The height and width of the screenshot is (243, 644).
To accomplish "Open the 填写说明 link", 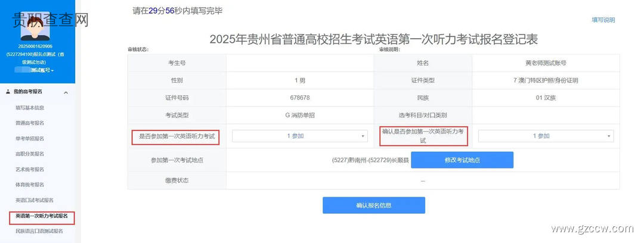I will pos(603,20).
